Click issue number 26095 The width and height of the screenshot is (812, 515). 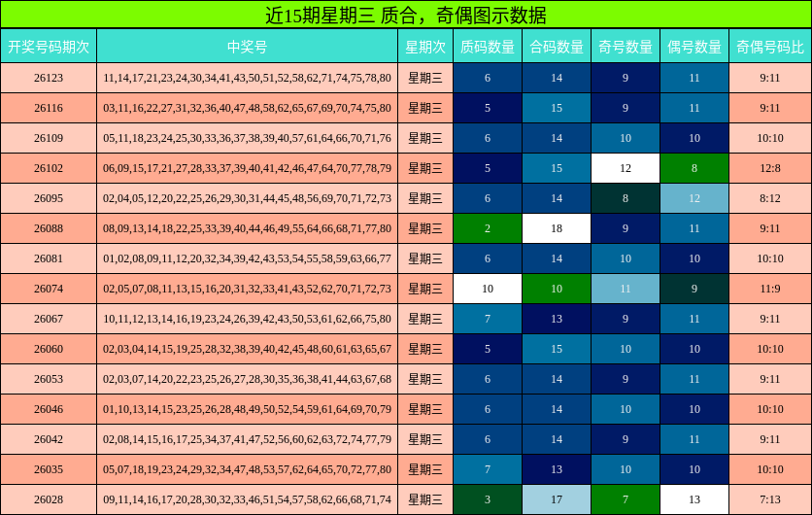tap(49, 198)
